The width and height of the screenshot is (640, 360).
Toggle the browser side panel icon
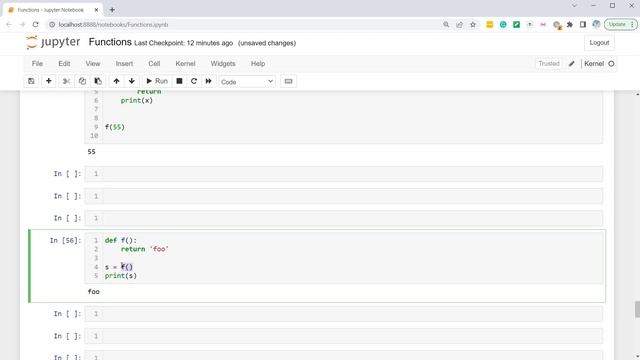click(x=583, y=24)
